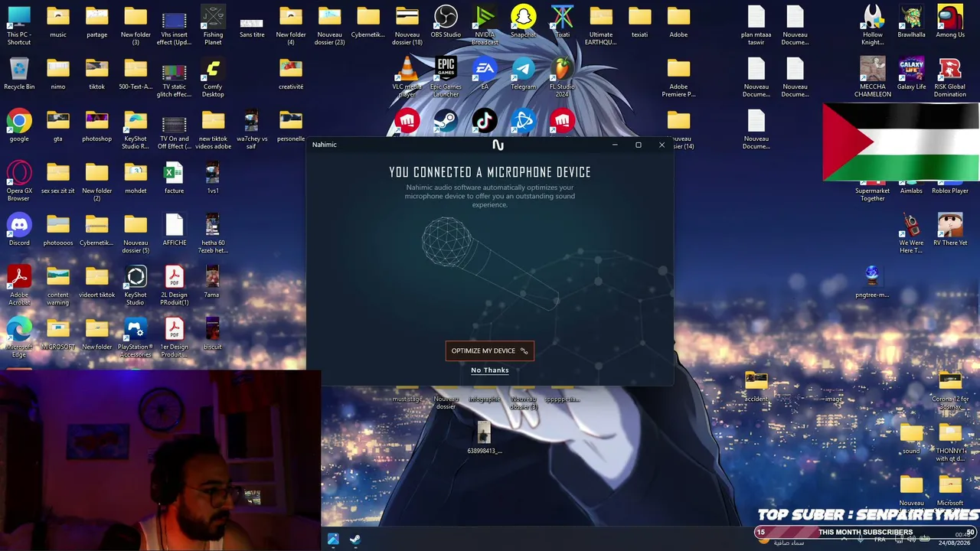Screen dimensions: 980x551
Task: Click the Roblox Player shortcut label
Action: pos(950,191)
